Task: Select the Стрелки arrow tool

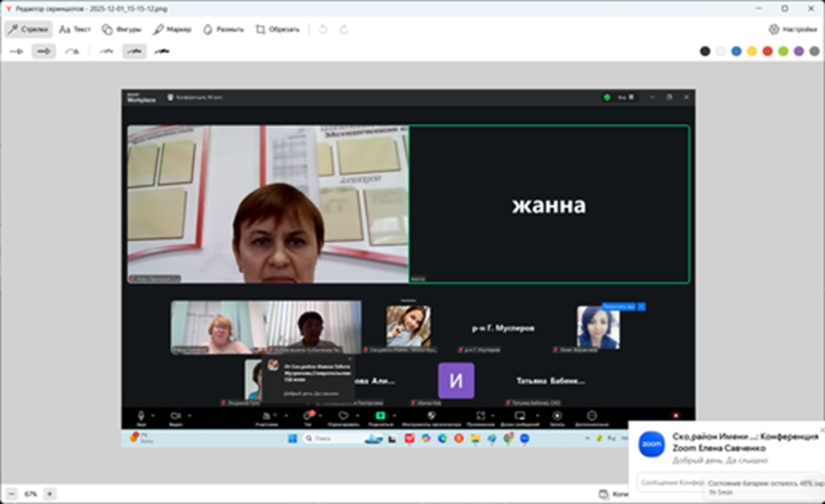Action: tap(29, 29)
